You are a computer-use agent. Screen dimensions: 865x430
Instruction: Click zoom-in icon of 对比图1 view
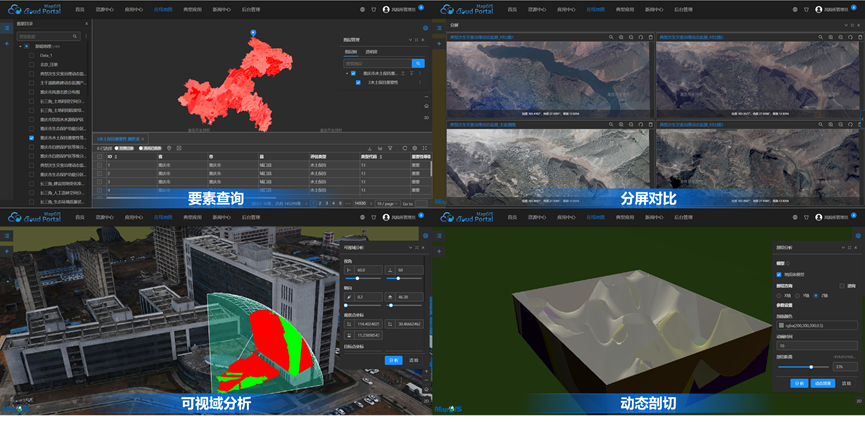click(621, 37)
